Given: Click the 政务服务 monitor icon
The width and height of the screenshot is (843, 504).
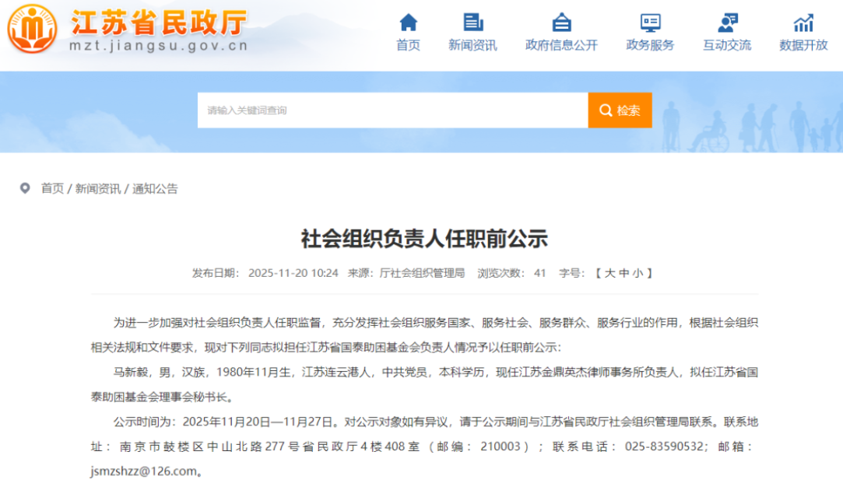Looking at the screenshot, I should coord(650,21).
